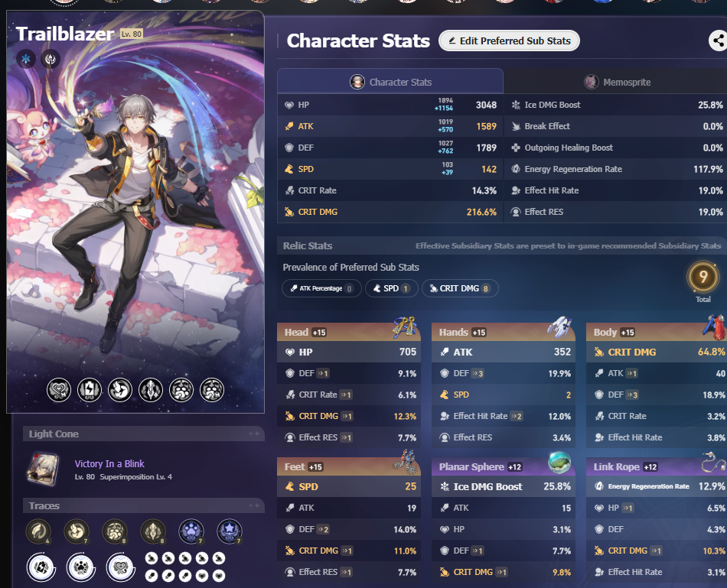Expand the Light Cone section header
The image size is (727, 588).
[144, 434]
